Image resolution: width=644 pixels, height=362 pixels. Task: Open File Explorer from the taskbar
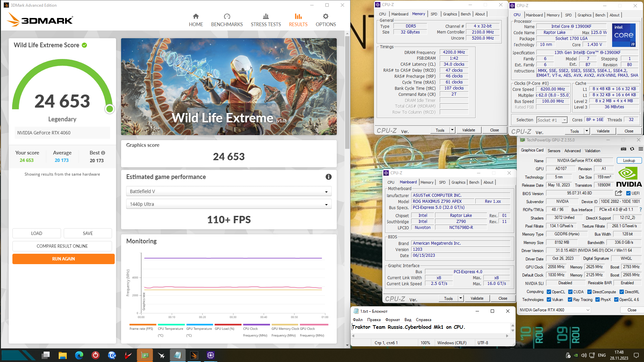(62, 355)
